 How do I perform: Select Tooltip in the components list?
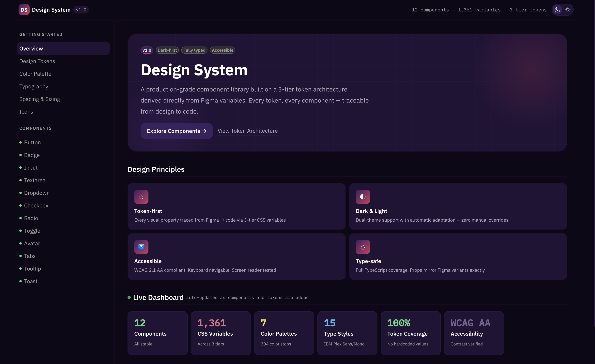63,269
